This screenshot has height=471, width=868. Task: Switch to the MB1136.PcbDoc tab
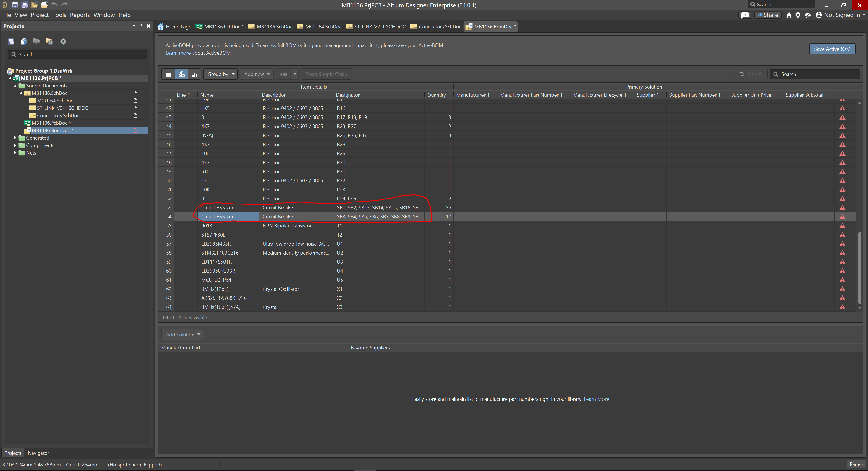click(219, 27)
